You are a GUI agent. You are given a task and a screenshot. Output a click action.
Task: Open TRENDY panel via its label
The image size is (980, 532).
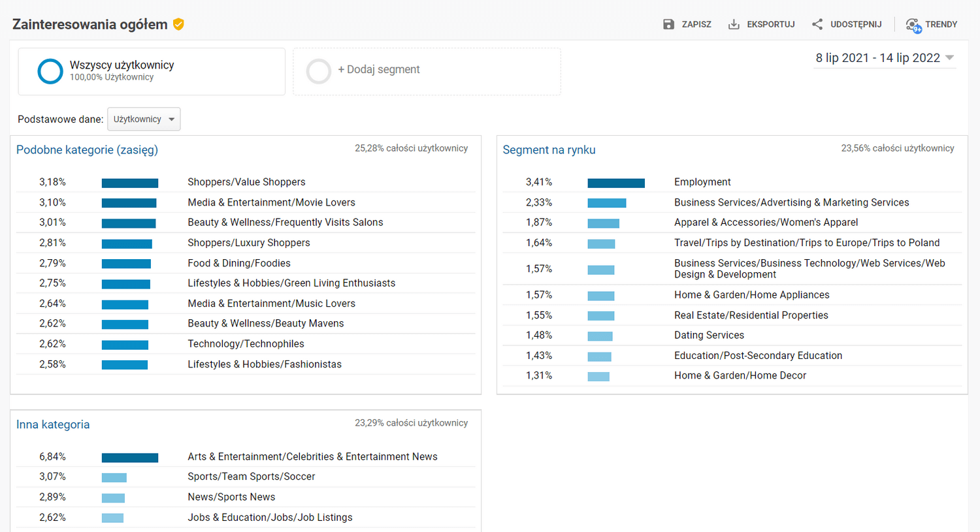click(x=941, y=24)
